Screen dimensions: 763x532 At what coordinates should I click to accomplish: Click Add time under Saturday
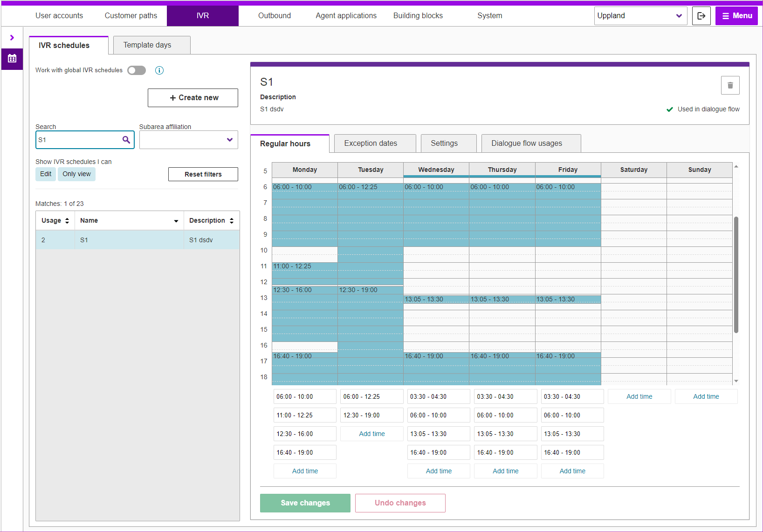(639, 396)
